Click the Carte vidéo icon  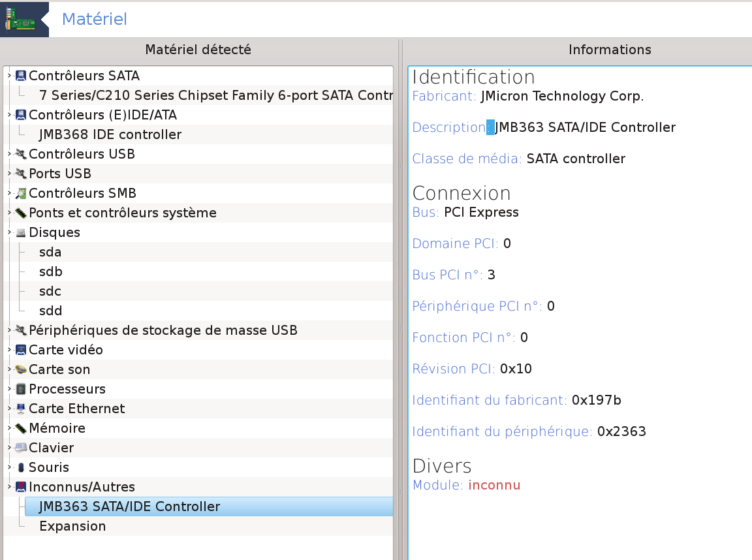(x=21, y=350)
